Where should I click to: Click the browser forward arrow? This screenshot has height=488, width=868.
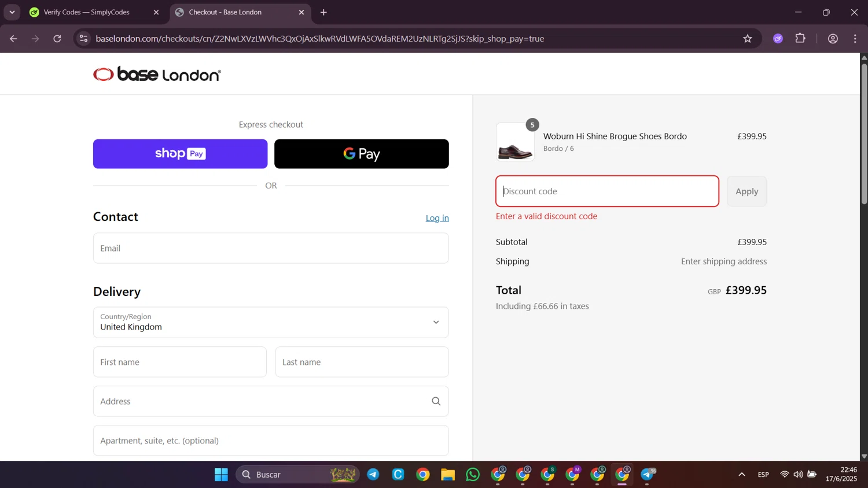click(x=35, y=39)
